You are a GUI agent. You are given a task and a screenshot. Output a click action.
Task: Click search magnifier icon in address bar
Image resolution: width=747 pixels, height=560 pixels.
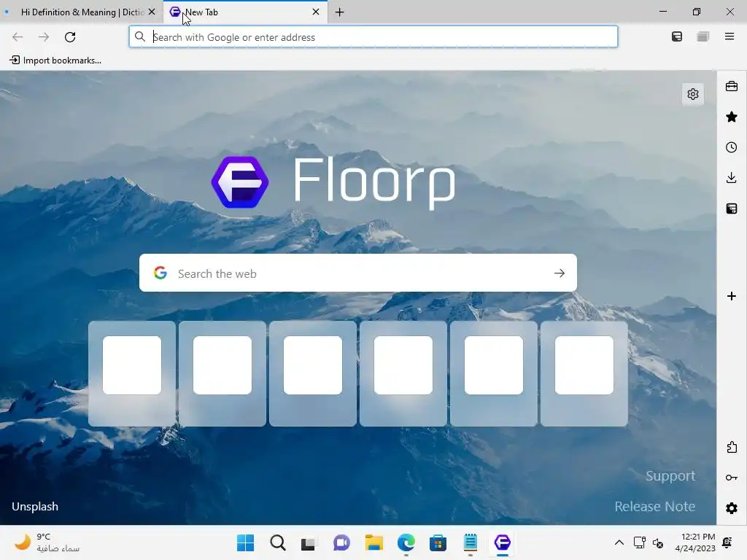(x=139, y=36)
